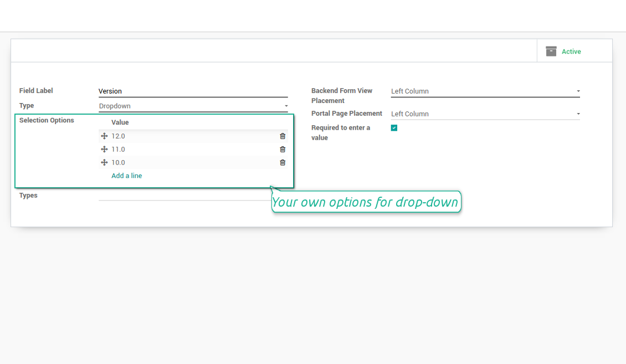
Task: Open the Type dropdown
Action: (193, 106)
